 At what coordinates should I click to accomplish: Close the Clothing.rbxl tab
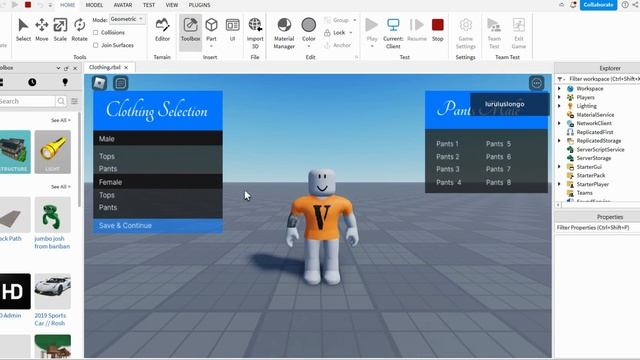126,68
